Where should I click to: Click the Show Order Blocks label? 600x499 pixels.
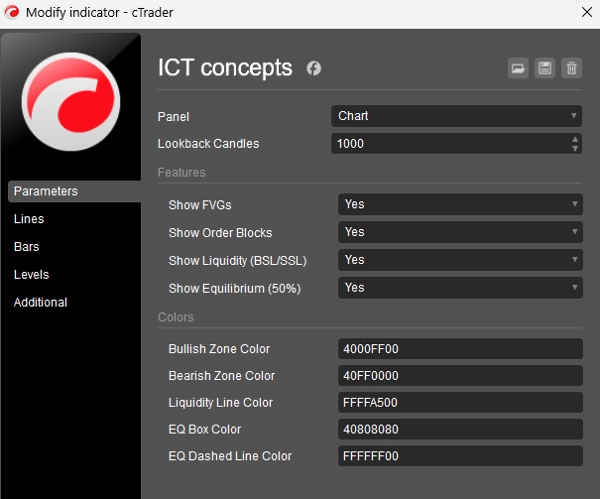(220, 233)
